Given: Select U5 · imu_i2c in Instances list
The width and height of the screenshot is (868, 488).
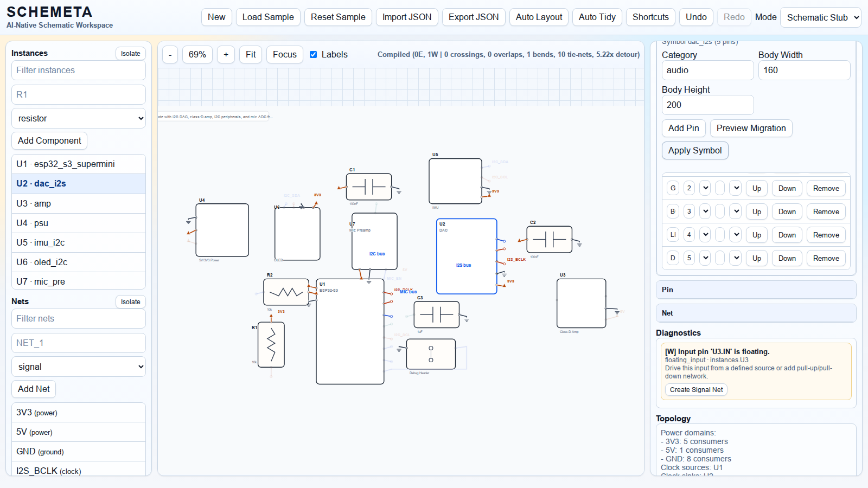Looking at the screenshot, I should tap(79, 242).
